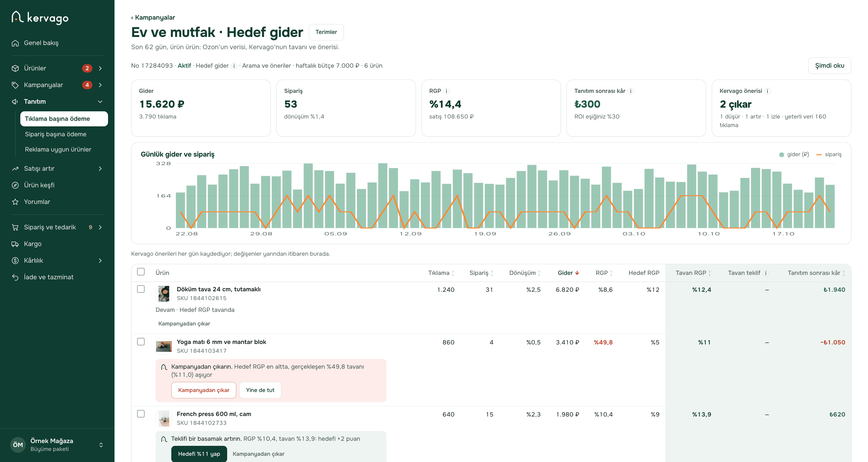
Task: Sort table by Gider column
Action: pyautogui.click(x=568, y=273)
